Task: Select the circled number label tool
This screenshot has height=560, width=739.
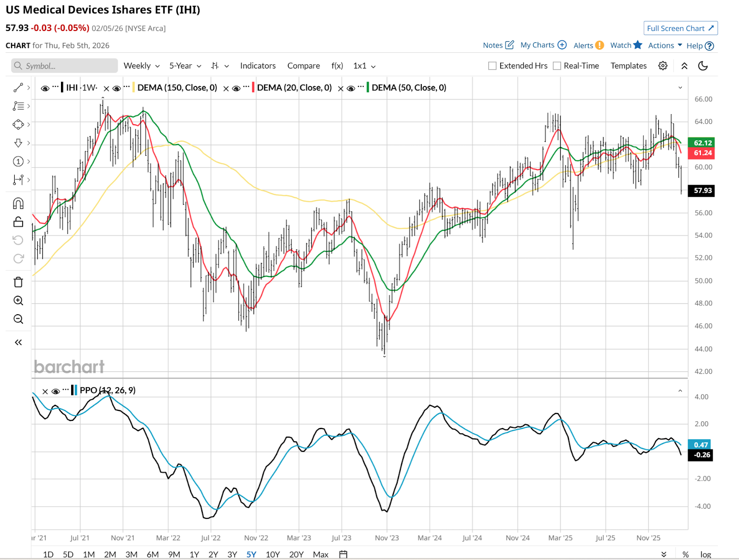Action: [18, 161]
